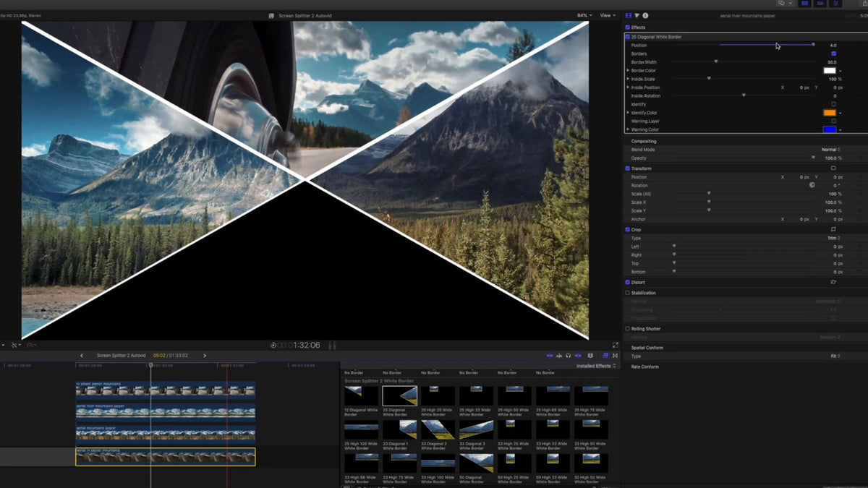This screenshot has height=488, width=868.
Task: Click the white Border.Color swatch
Action: (x=830, y=71)
